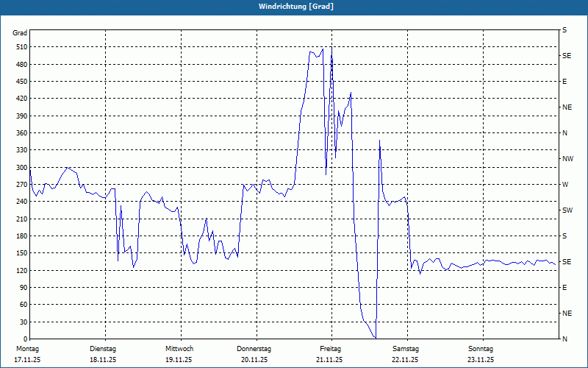Select the Dienstag 18.11.25 date label
The height and width of the screenshot is (368, 588).
pyautogui.click(x=103, y=354)
